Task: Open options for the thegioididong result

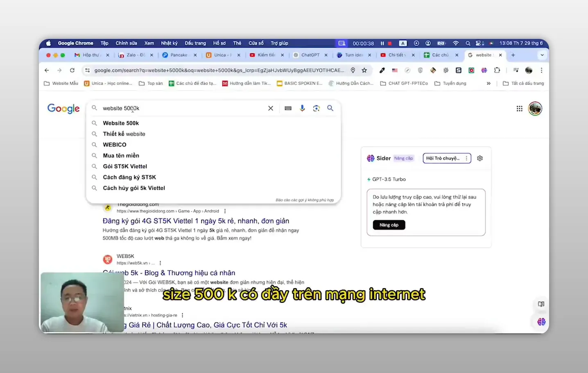Action: (225, 211)
